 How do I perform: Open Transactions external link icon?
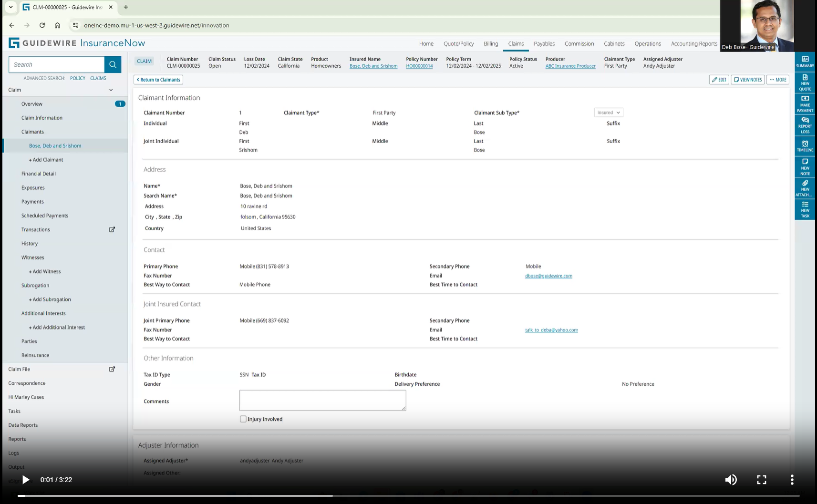pos(112,229)
